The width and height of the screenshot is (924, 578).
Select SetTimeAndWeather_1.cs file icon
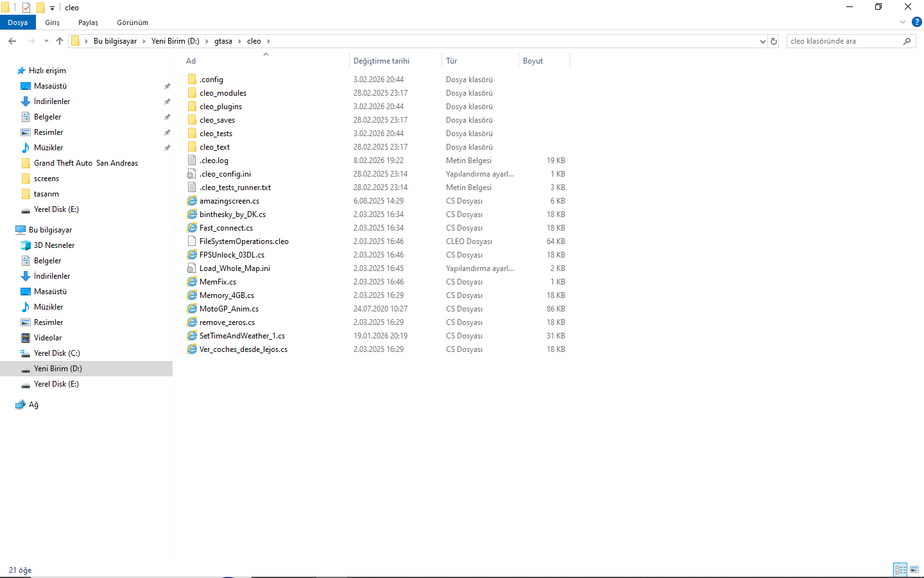point(192,336)
